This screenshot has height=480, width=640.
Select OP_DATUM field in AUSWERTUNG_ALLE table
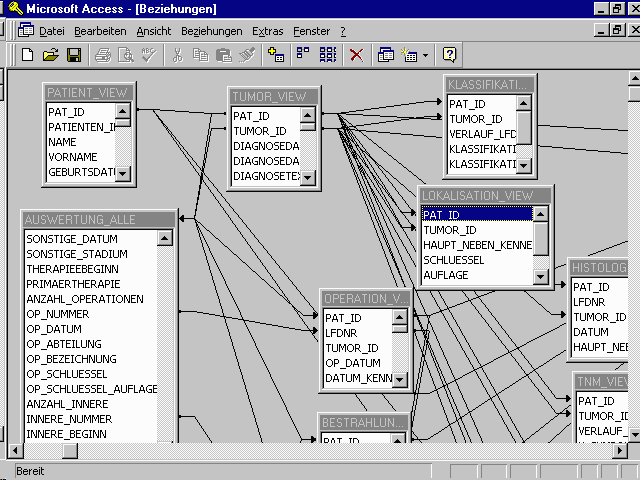(54, 329)
